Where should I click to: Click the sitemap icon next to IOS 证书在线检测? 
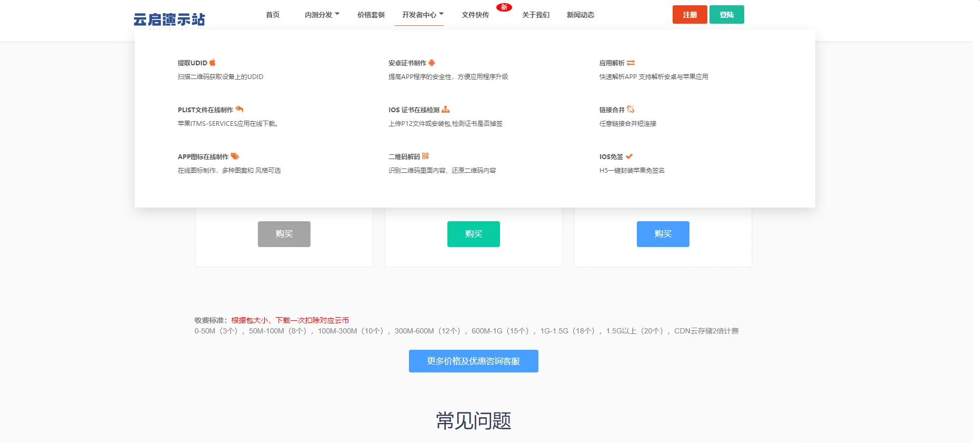[446, 110]
